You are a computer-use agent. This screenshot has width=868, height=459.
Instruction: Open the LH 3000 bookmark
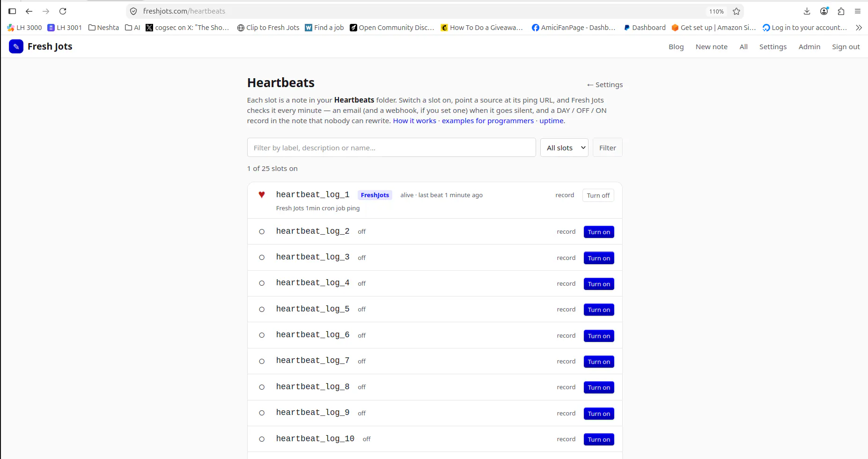(x=25, y=28)
